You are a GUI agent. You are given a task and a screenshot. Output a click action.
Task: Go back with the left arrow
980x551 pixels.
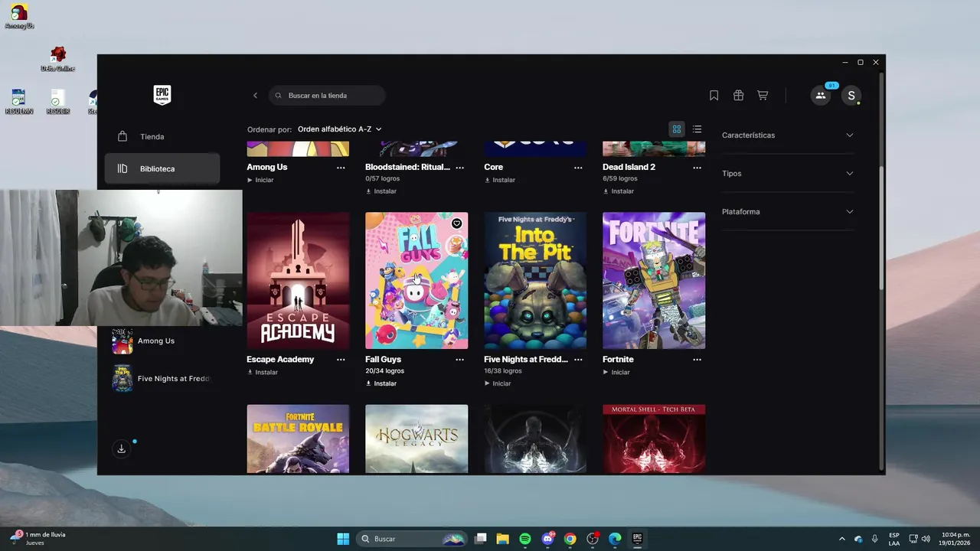[255, 96]
